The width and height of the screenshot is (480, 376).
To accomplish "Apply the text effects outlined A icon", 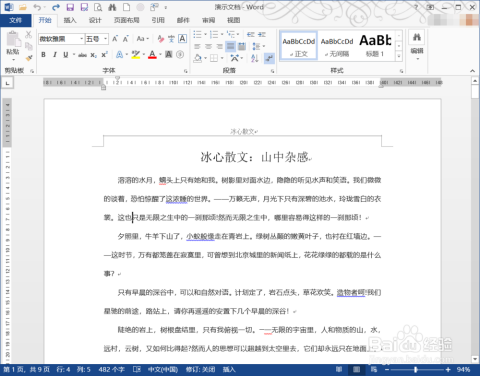I will coord(119,55).
